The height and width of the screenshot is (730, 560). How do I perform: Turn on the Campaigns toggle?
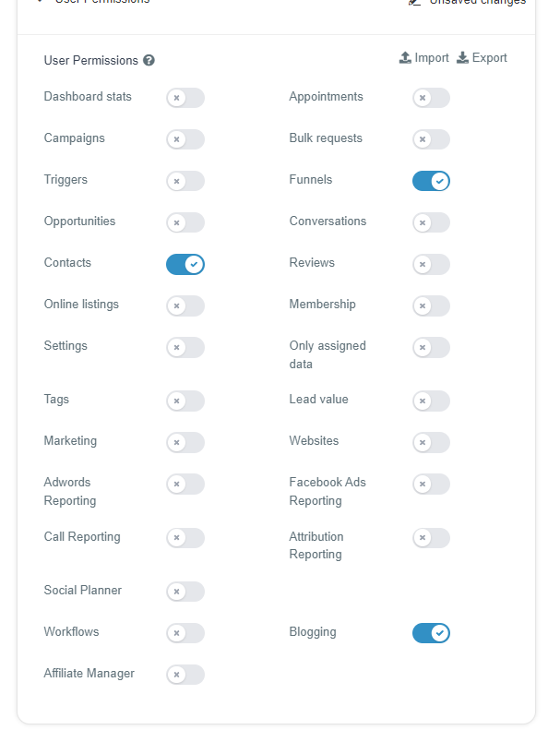point(185,139)
